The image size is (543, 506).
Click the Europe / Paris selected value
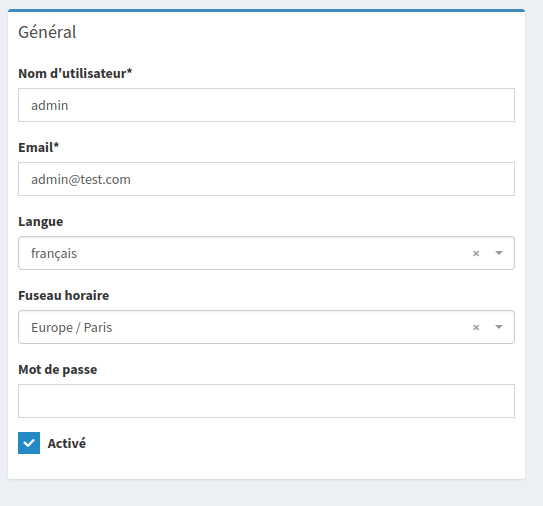72,327
